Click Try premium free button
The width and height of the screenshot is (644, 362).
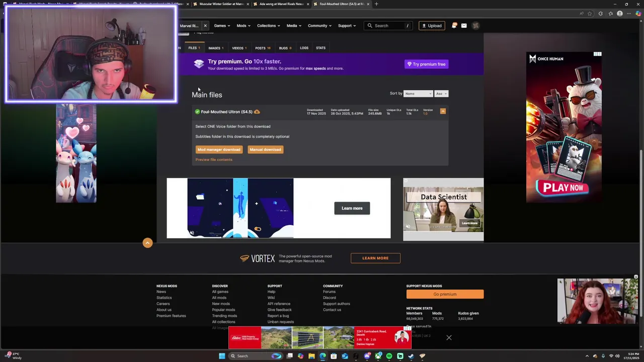coord(426,64)
